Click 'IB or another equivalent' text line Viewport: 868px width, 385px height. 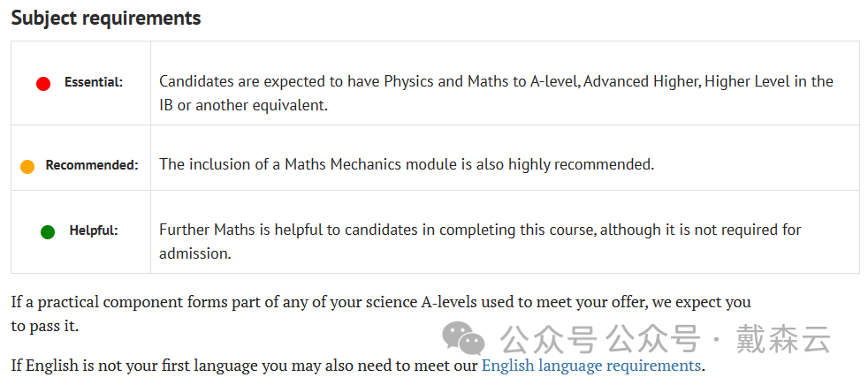click(244, 105)
